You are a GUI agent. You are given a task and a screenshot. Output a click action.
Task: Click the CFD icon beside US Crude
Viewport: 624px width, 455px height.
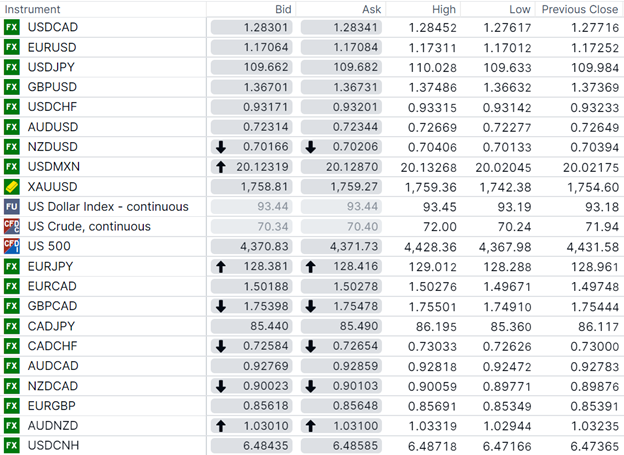point(12,226)
